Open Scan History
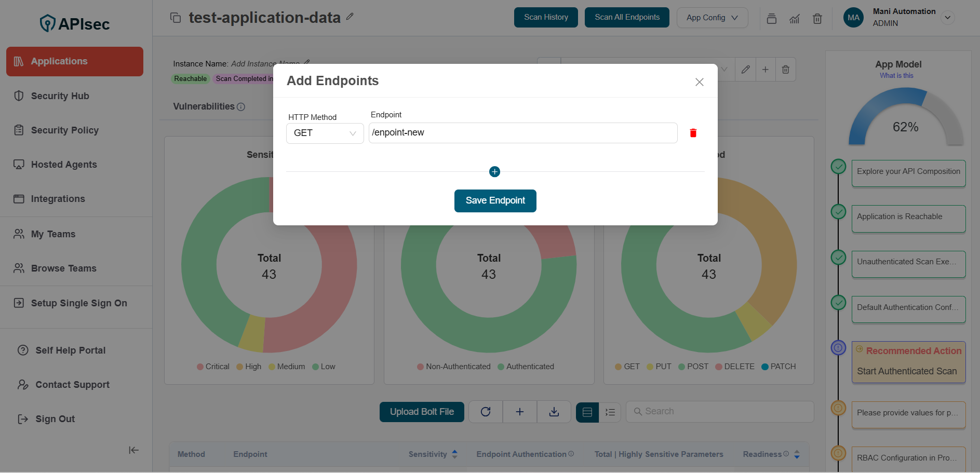Screen dimensions: 980x473 [545, 17]
